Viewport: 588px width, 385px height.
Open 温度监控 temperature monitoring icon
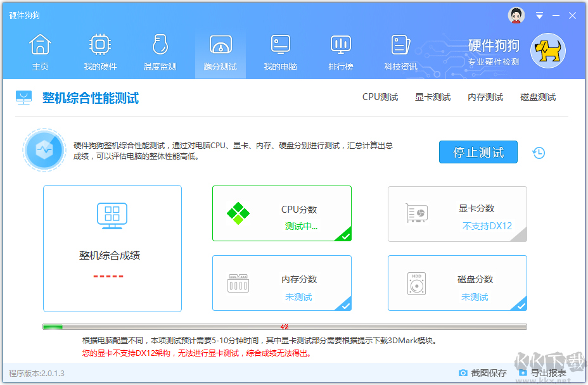pyautogui.click(x=160, y=44)
